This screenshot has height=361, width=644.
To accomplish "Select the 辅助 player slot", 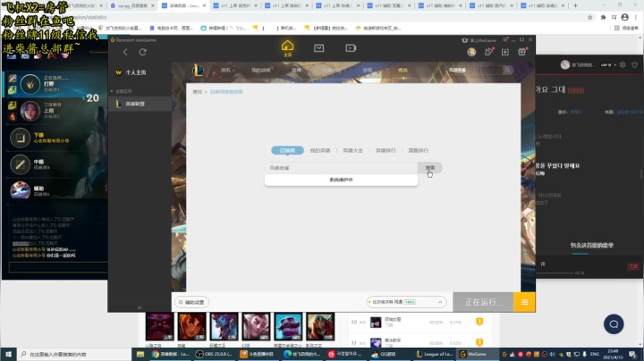I will (x=55, y=190).
